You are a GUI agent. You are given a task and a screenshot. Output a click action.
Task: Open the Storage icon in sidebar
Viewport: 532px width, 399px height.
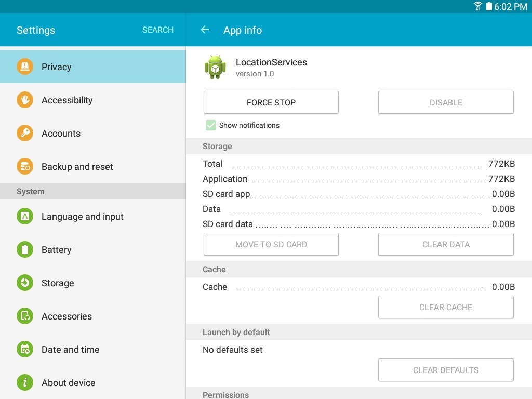[25, 283]
